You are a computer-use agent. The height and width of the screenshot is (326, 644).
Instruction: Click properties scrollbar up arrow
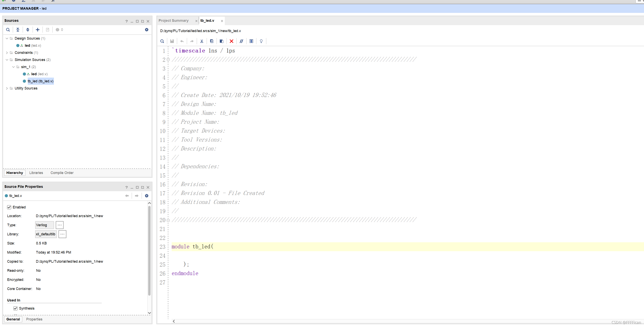click(149, 203)
